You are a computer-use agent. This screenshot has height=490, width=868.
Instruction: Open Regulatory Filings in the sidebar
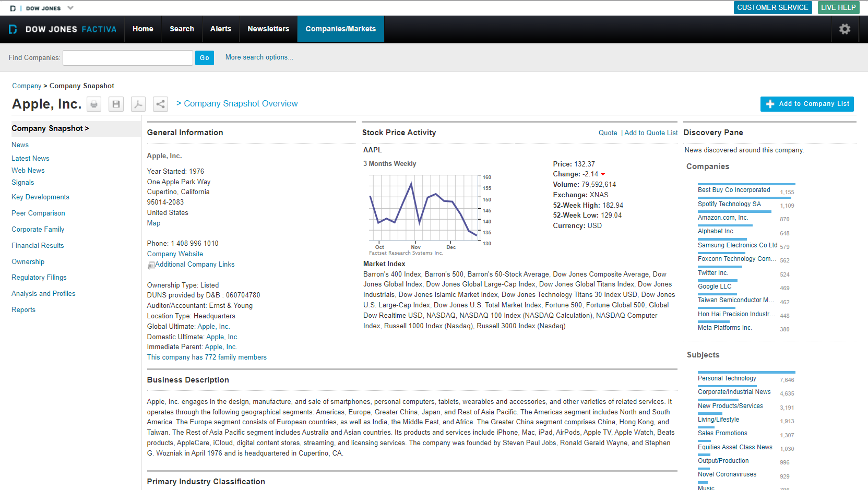pos(39,278)
